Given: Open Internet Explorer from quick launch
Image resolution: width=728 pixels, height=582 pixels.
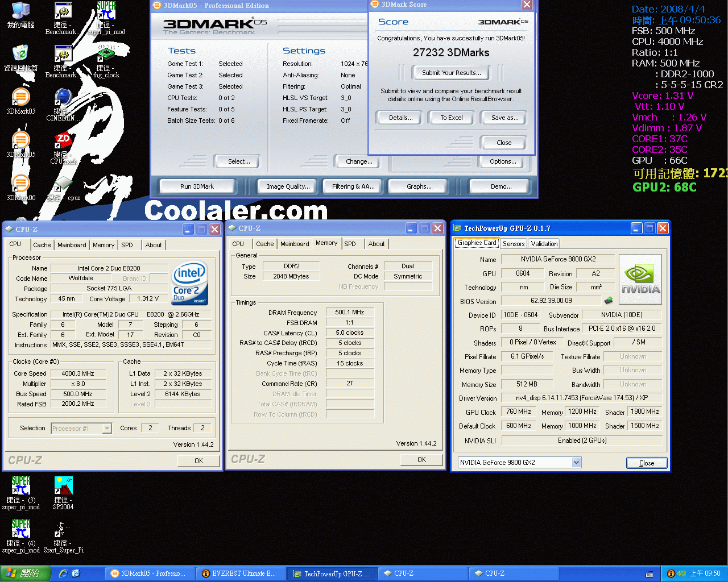Looking at the screenshot, I should 63,573.
